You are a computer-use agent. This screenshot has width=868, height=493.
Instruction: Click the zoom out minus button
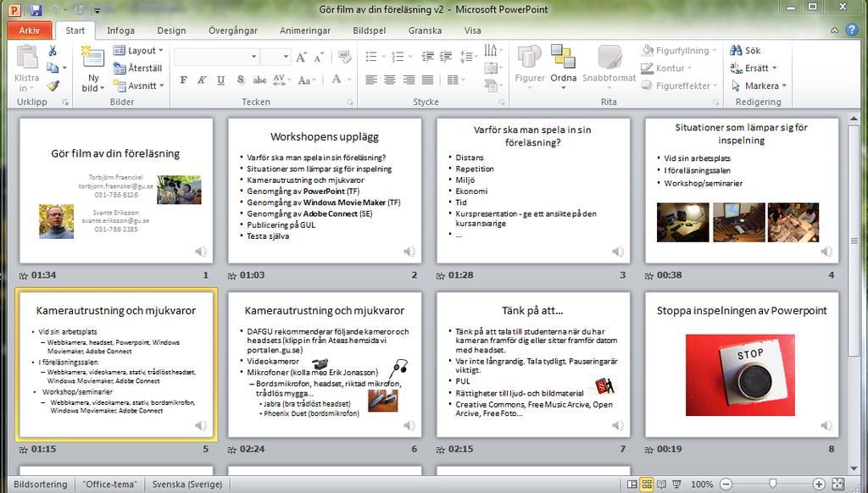pyautogui.click(x=726, y=485)
